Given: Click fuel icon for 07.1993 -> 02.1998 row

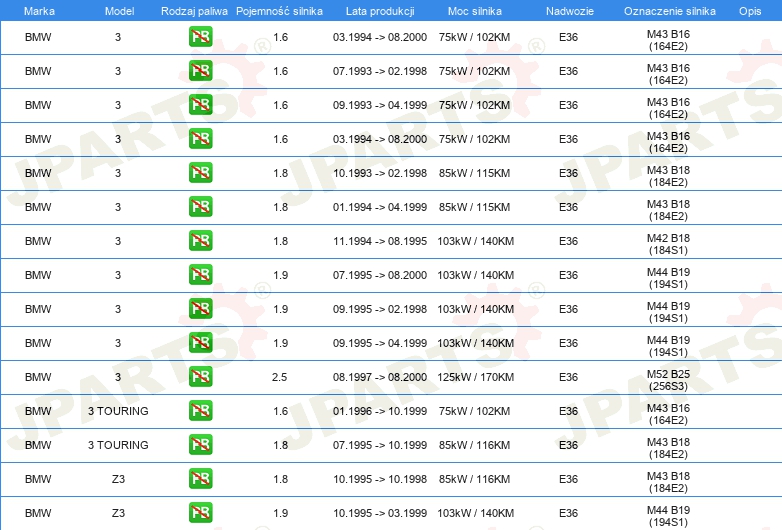Looking at the screenshot, I should click(x=200, y=71).
